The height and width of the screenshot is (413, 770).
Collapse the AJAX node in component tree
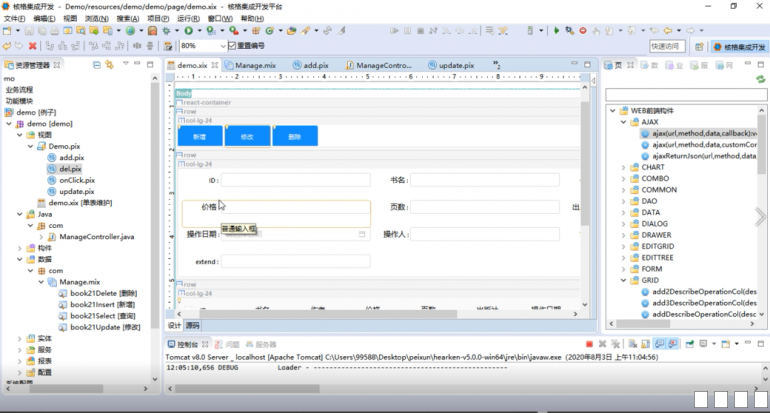coord(621,121)
